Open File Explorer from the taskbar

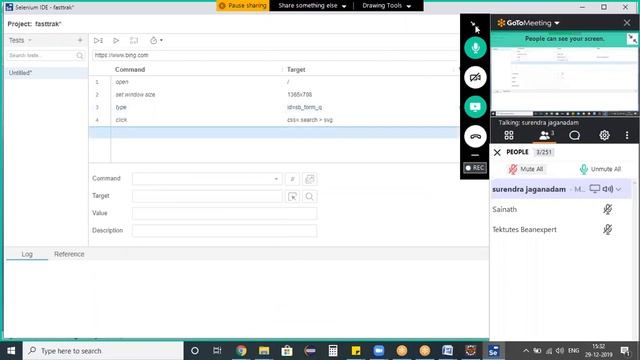pyautogui.click(x=264, y=351)
